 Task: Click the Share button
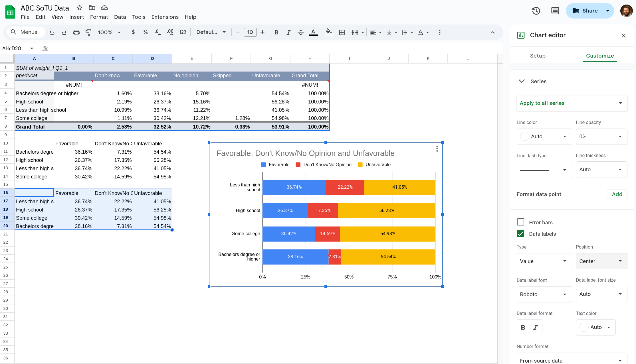(x=584, y=11)
